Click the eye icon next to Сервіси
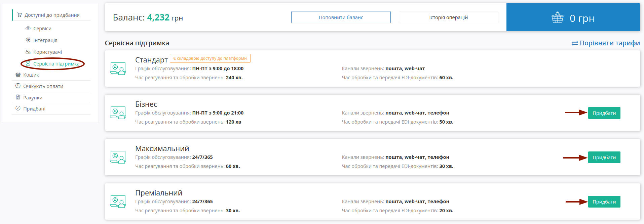The image size is (644, 224). [28, 28]
